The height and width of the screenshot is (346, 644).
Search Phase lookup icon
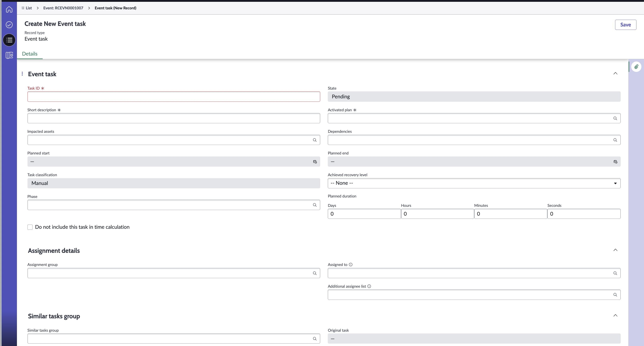[x=314, y=205]
